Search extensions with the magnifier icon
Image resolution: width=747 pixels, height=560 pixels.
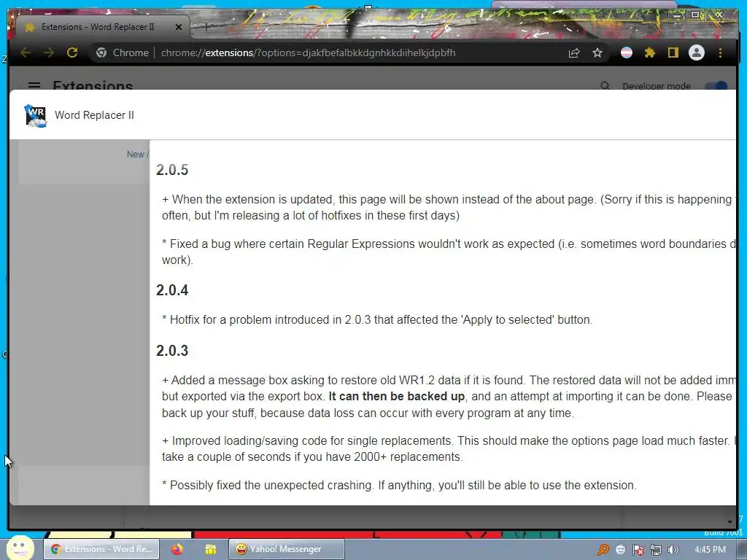[605, 86]
